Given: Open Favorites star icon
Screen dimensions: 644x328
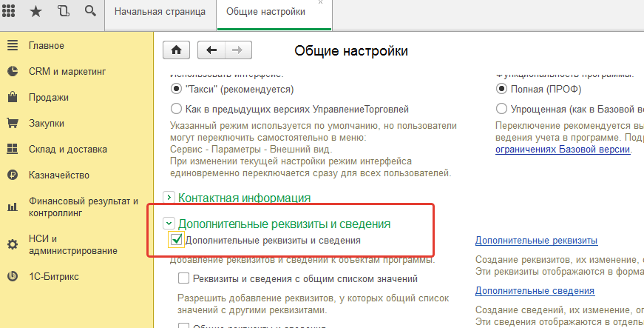Looking at the screenshot, I should [x=36, y=12].
